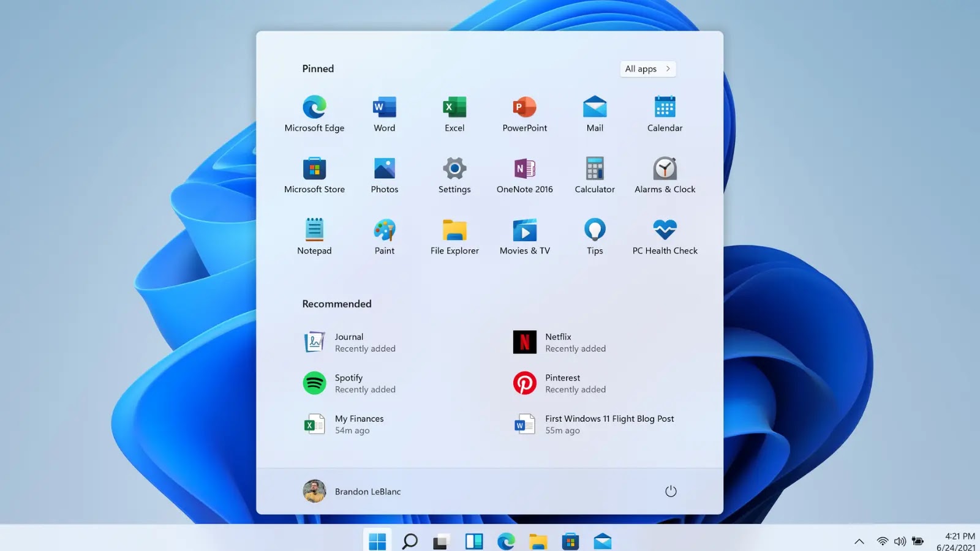Click the power button
Viewport: 980px width, 551px height.
(671, 491)
